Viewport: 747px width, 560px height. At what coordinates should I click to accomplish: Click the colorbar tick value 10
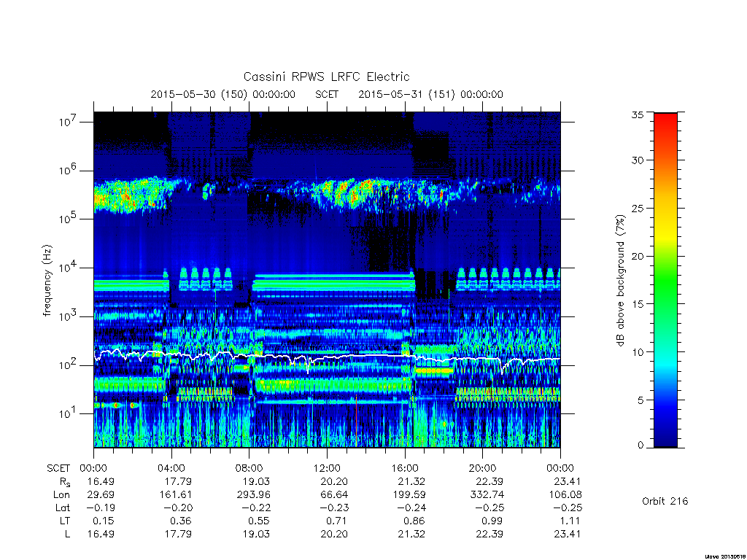[x=638, y=352]
